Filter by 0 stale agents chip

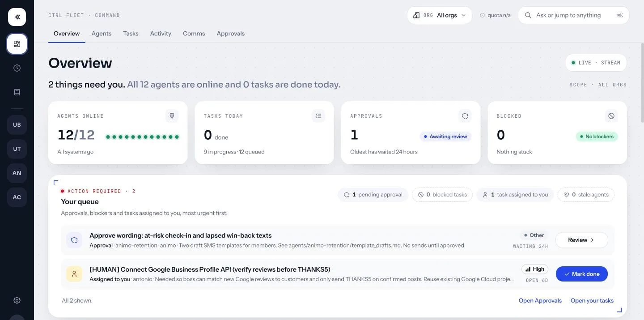pyautogui.click(x=586, y=195)
